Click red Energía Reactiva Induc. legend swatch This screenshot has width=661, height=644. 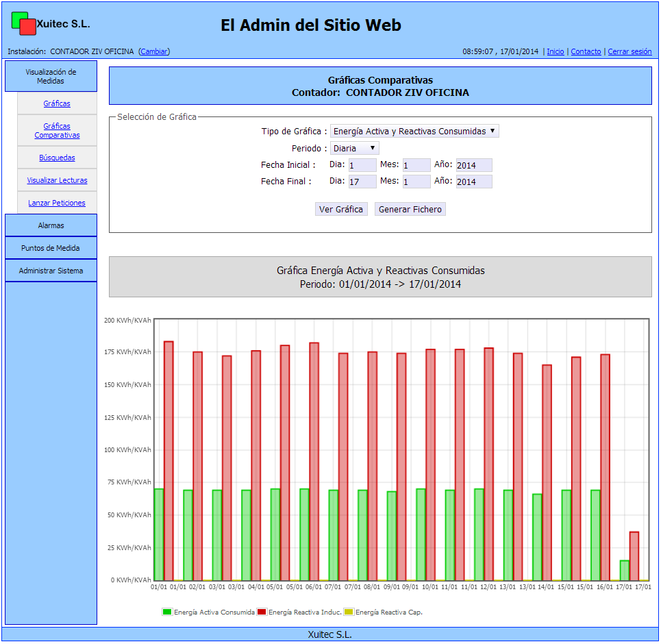[x=261, y=612]
